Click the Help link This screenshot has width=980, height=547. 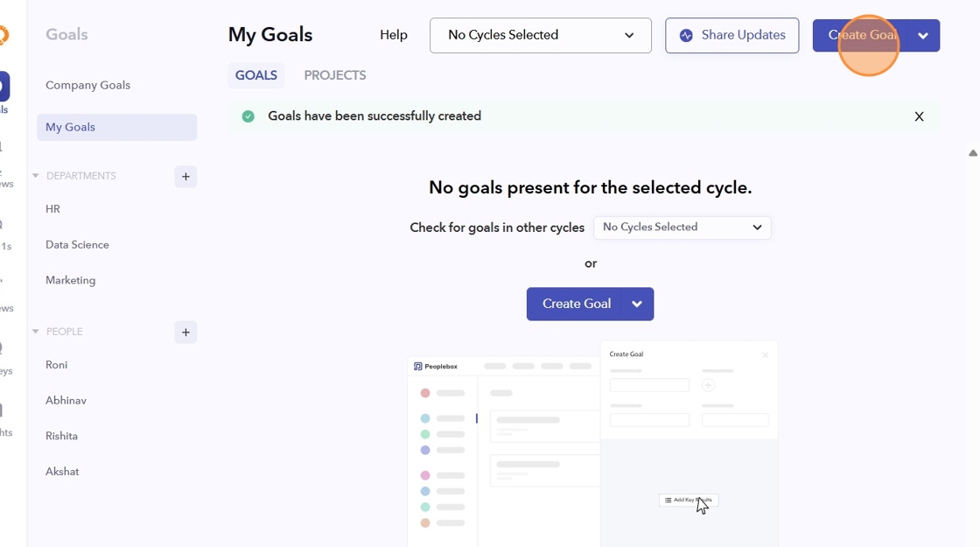point(394,35)
